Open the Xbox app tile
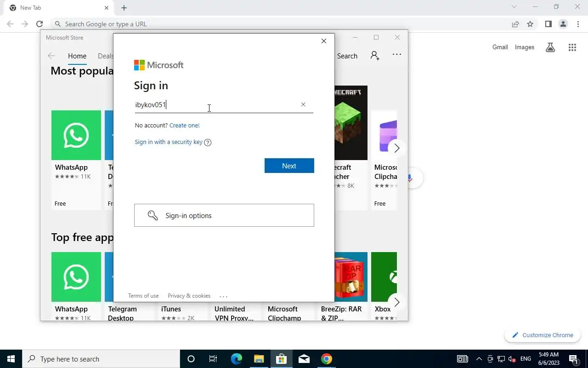Screen dimensions: 588x368 (x=384, y=286)
